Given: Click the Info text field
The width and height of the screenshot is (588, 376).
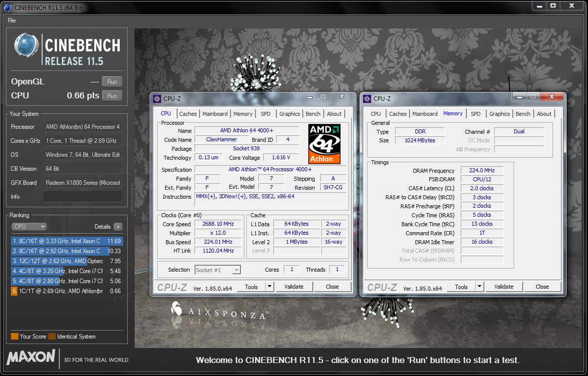Looking at the screenshot, I should (x=82, y=196).
